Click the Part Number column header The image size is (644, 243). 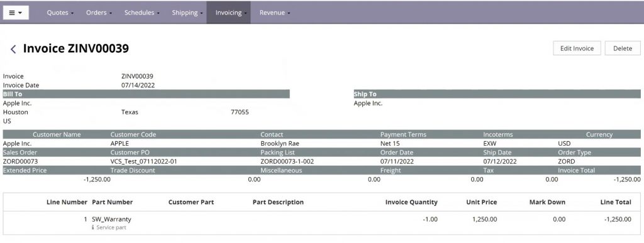[112, 202]
